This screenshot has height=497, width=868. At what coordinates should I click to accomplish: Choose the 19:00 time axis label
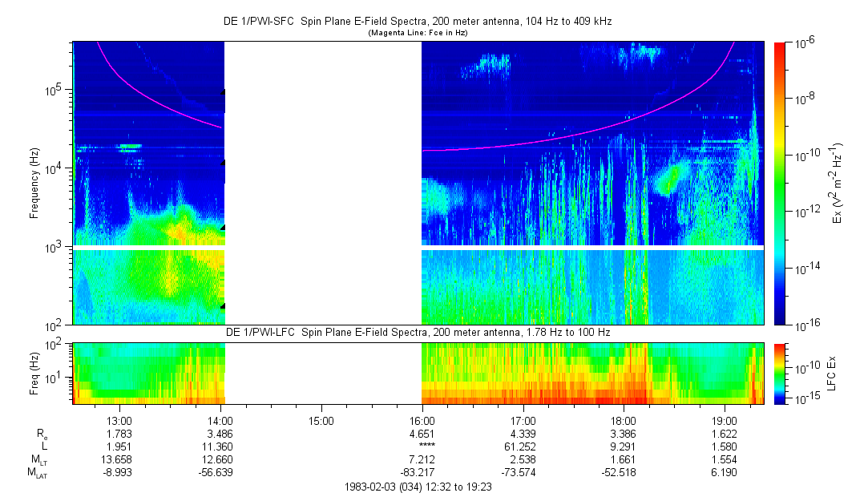(725, 419)
